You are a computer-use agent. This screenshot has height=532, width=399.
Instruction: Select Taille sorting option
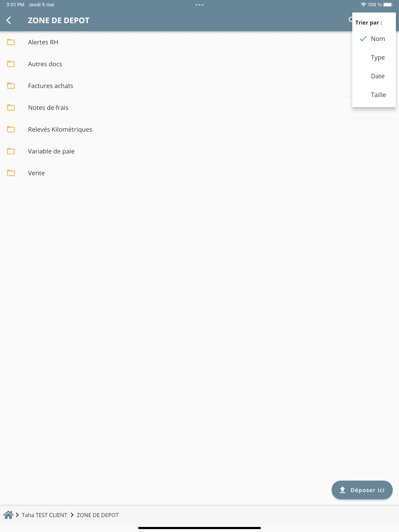coord(378,95)
